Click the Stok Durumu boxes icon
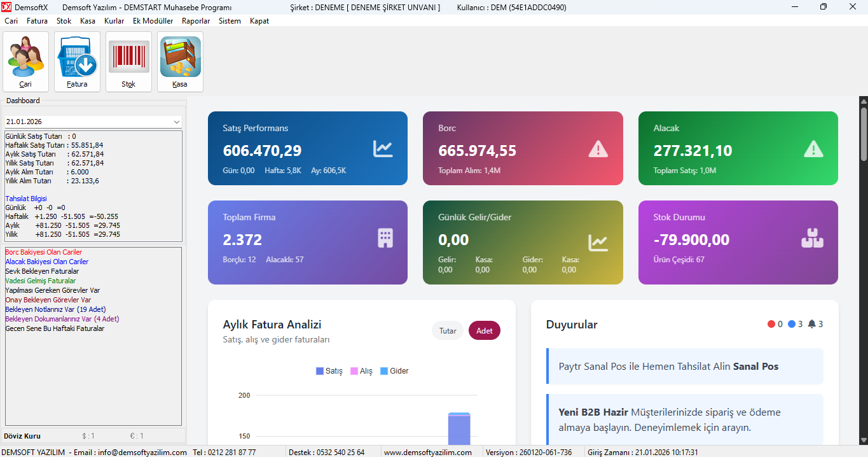868x457 pixels. (x=812, y=238)
